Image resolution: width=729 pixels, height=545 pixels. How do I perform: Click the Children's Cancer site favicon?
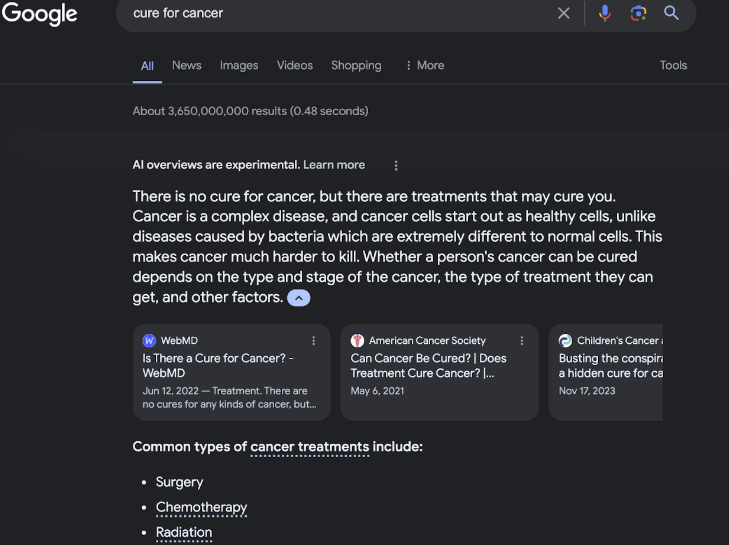tap(565, 340)
